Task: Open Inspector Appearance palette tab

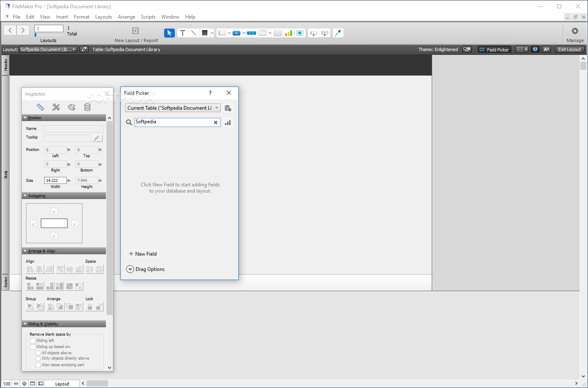Action: 72,107
